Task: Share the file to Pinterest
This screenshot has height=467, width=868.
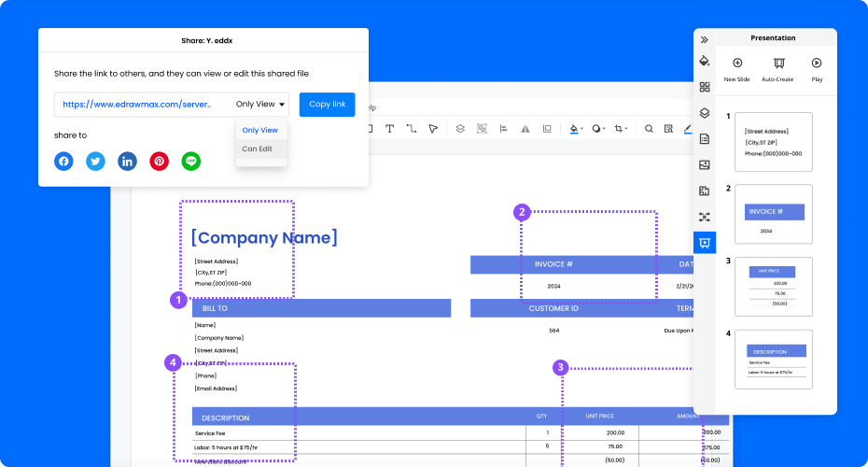Action: point(159,162)
